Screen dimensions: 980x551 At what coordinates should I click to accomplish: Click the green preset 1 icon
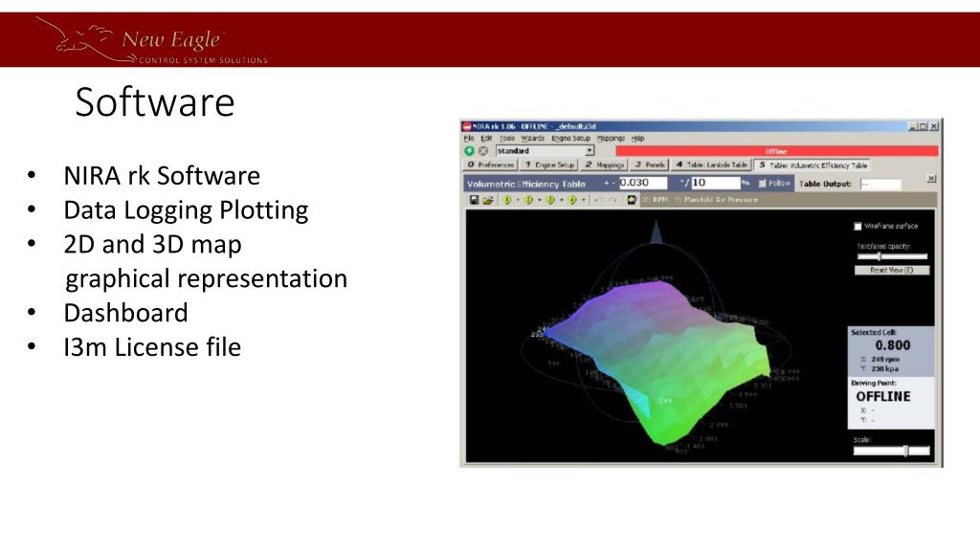[507, 200]
